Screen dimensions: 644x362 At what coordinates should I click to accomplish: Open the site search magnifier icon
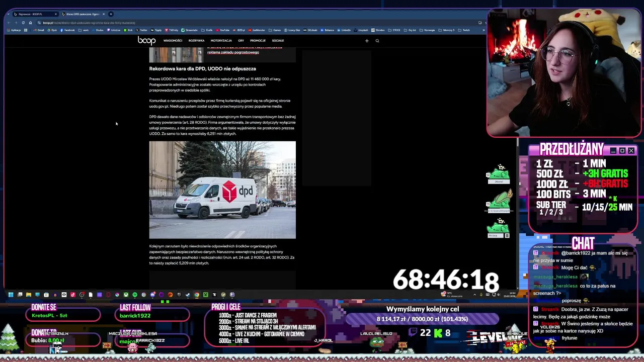click(x=377, y=41)
